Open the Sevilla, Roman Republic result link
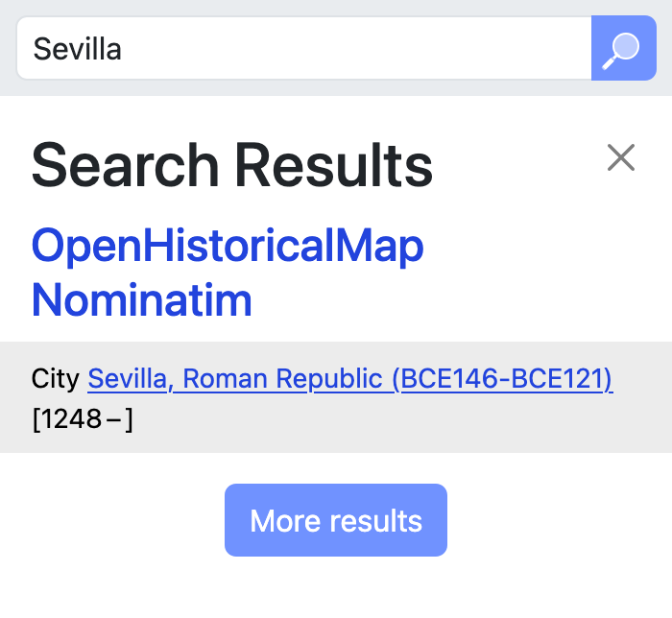Image resolution: width=672 pixels, height=618 pixels. (x=349, y=379)
